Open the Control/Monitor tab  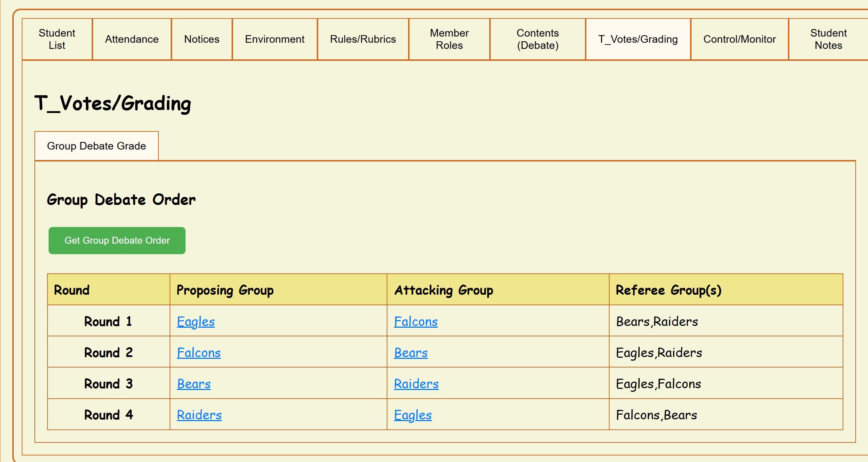739,39
